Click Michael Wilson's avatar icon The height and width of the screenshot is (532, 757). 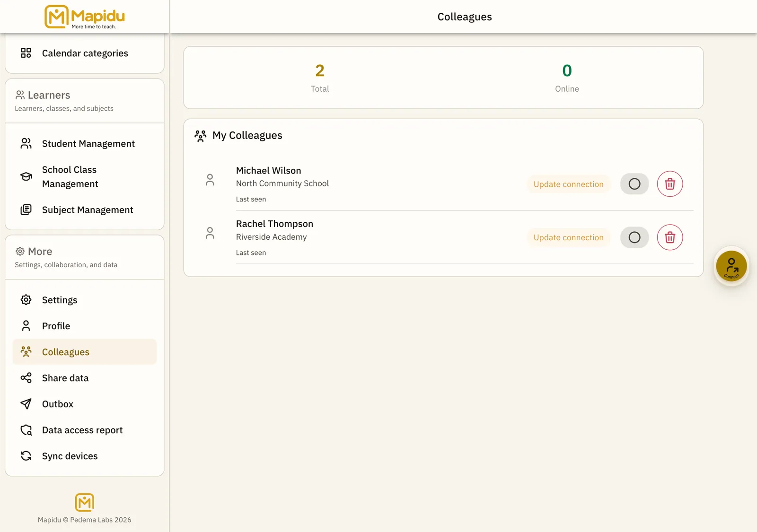(x=210, y=180)
